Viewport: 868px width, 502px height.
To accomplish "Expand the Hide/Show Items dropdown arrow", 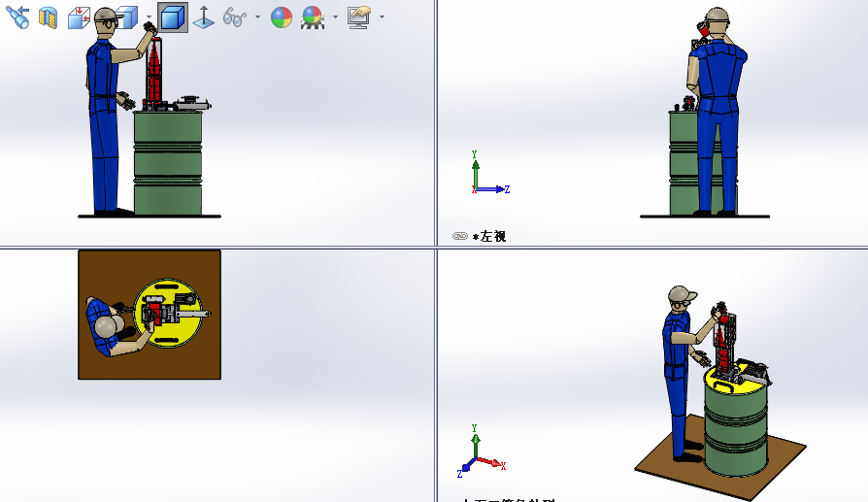I will (258, 17).
